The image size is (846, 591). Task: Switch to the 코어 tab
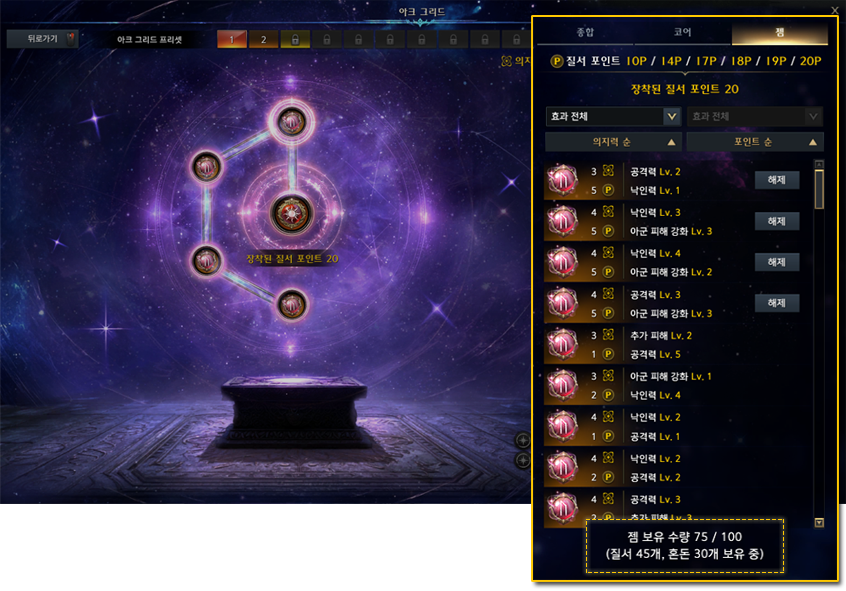tap(683, 32)
